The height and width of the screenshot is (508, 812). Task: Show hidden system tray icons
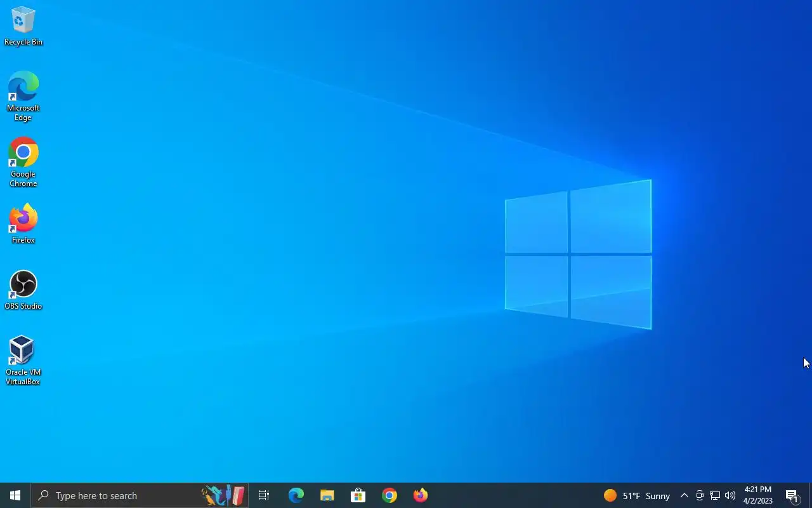click(x=684, y=495)
